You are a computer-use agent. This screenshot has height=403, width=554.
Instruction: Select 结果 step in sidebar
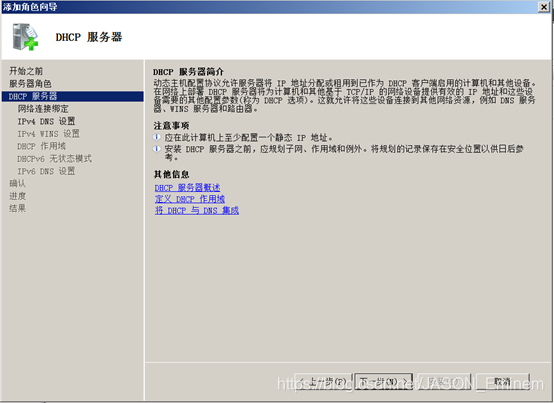tap(17, 208)
